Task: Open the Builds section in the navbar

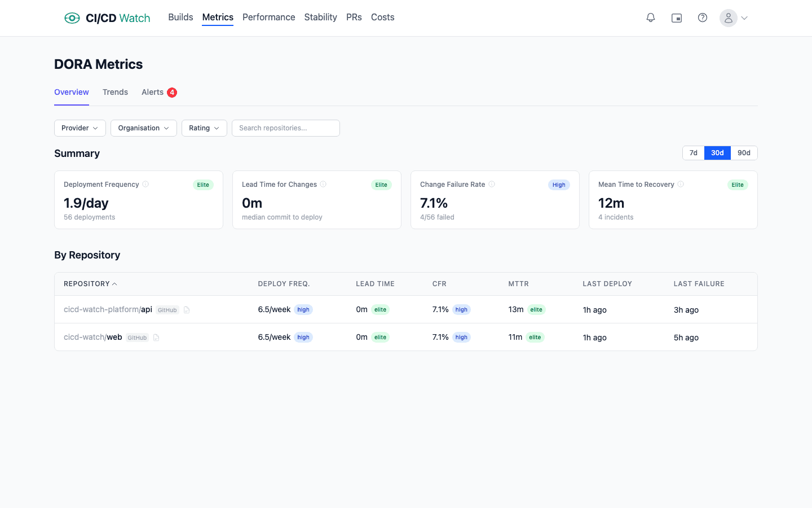Action: pos(180,17)
